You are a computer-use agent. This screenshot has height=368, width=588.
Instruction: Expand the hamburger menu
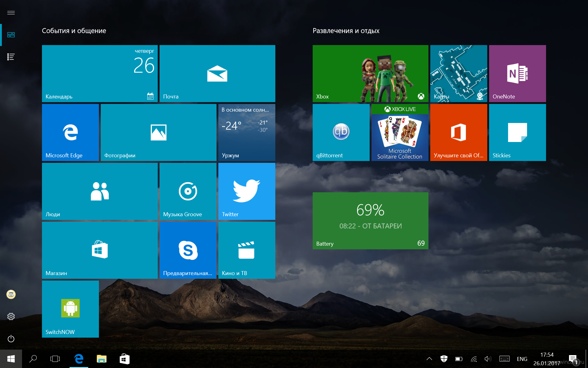[11, 13]
